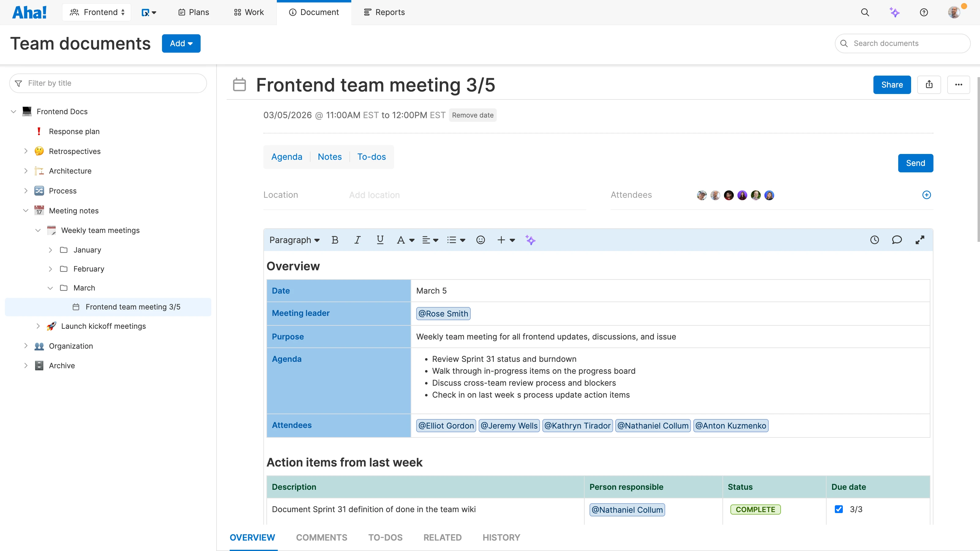Switch to the Comments tab
This screenshot has width=980, height=551.
322,537
